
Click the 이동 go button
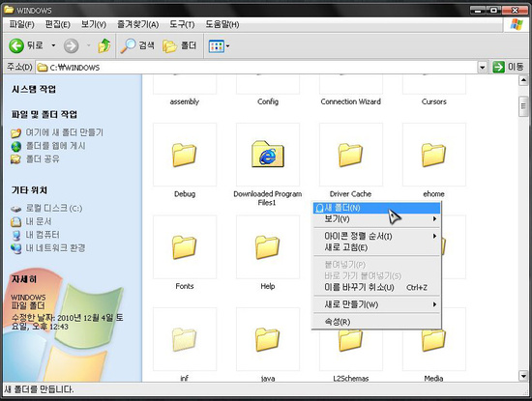508,67
